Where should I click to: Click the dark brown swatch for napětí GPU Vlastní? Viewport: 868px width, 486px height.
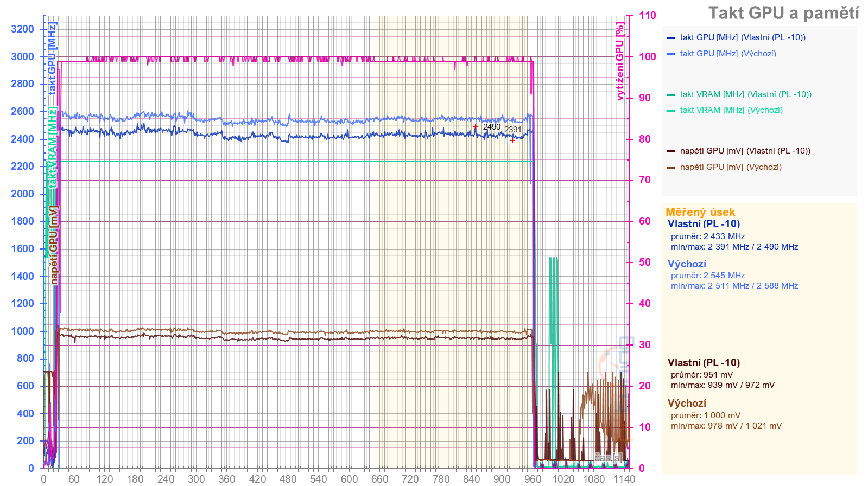[671, 151]
